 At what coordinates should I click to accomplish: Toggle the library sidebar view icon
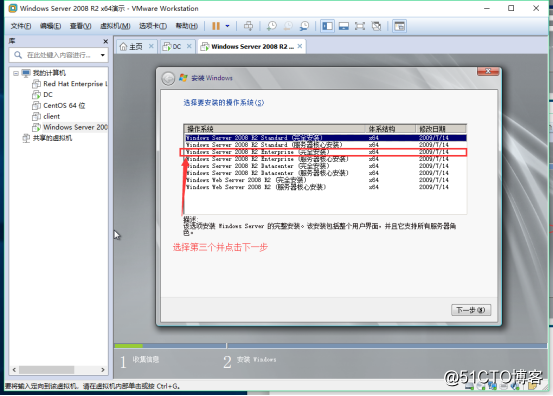[327, 26]
